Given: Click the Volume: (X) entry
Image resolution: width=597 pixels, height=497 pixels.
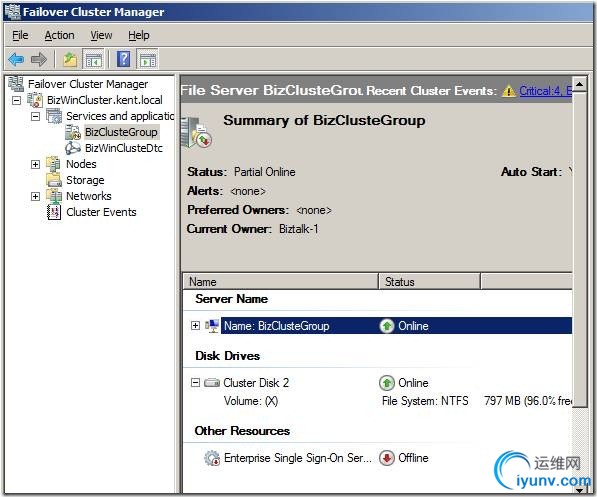Looking at the screenshot, I should [x=251, y=401].
